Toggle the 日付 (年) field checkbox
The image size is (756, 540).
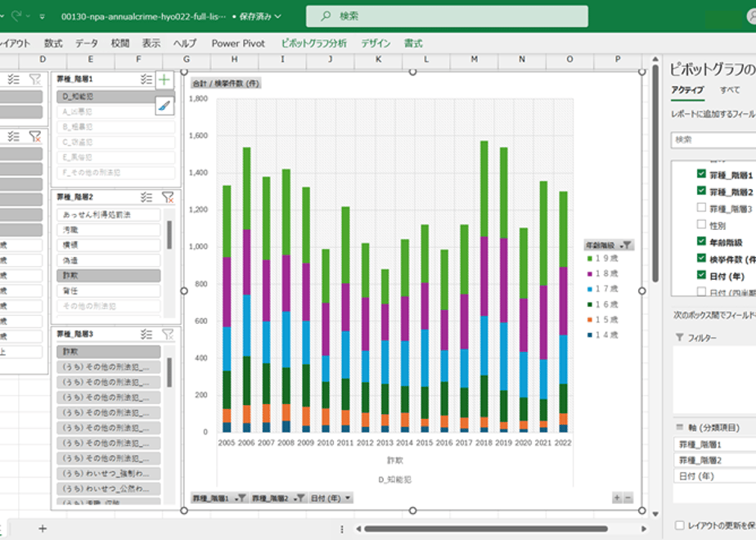click(701, 275)
